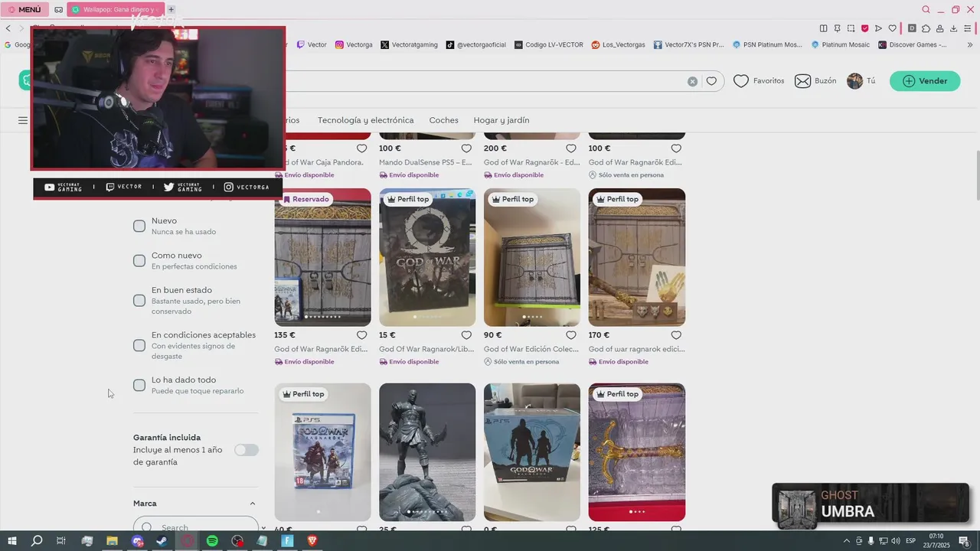This screenshot has height=551, width=980.
Task: Open Steam from the taskbar
Action: point(162,541)
